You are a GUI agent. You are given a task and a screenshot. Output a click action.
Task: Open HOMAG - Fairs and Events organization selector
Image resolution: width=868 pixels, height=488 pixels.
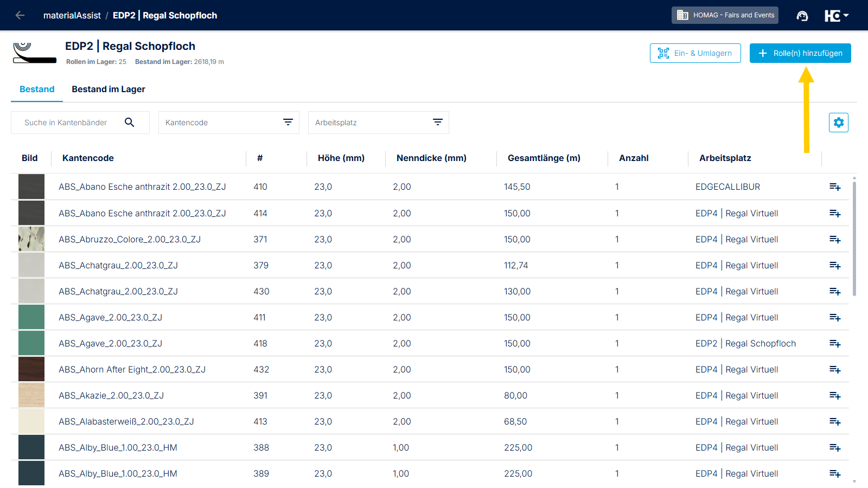(725, 15)
